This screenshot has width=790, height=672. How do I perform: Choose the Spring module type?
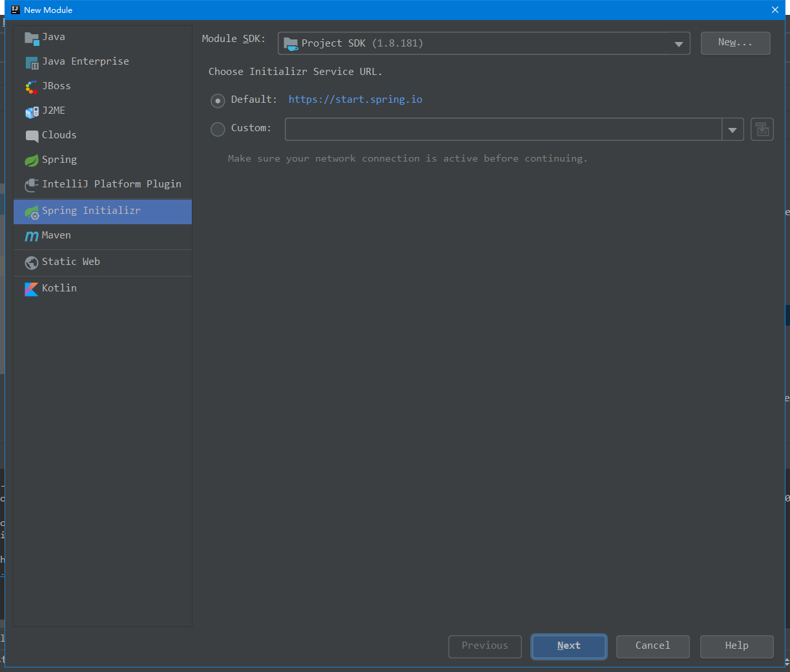103,160
